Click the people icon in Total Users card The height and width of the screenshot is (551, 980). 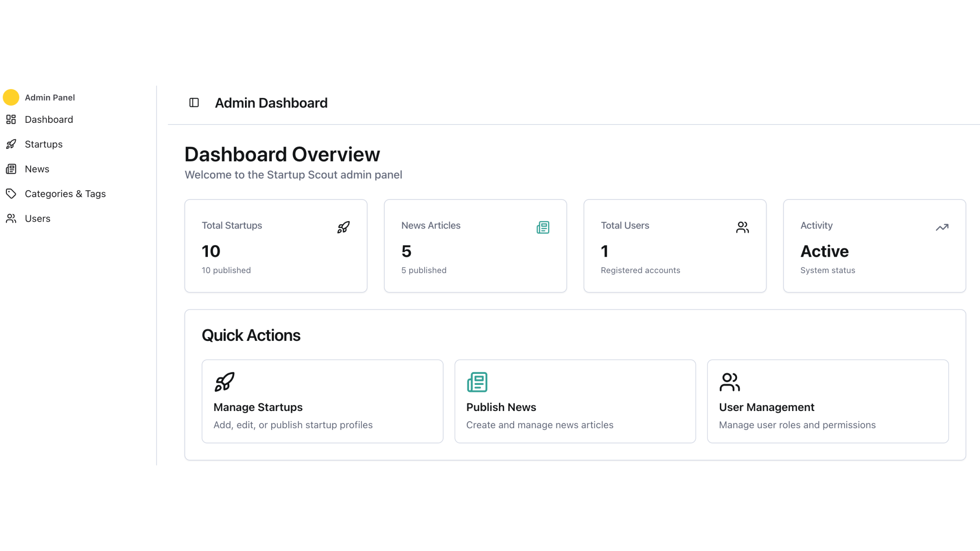click(x=742, y=227)
